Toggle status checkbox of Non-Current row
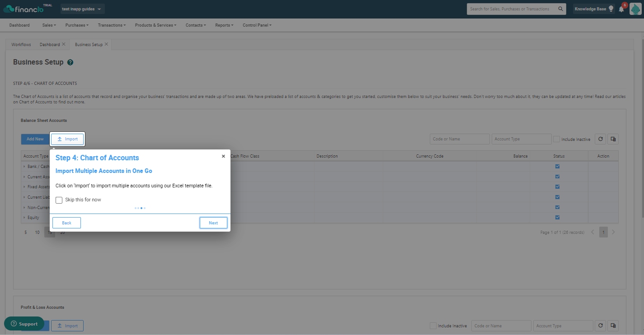 [x=557, y=207]
